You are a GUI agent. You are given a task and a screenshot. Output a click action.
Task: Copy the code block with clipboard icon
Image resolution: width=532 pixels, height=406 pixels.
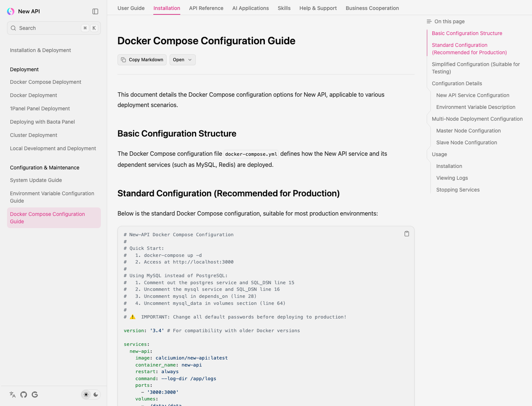(x=407, y=234)
